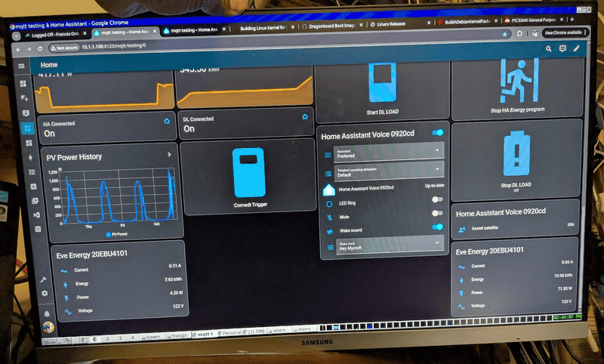Switch to workspace 2 on the taskbar
604x364 pixels.
[x=107, y=338]
